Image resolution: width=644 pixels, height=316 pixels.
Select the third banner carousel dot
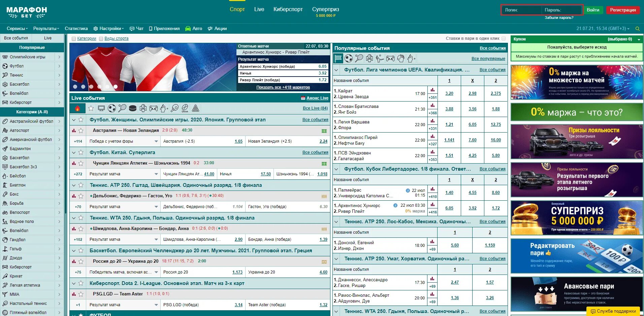[x=91, y=87]
